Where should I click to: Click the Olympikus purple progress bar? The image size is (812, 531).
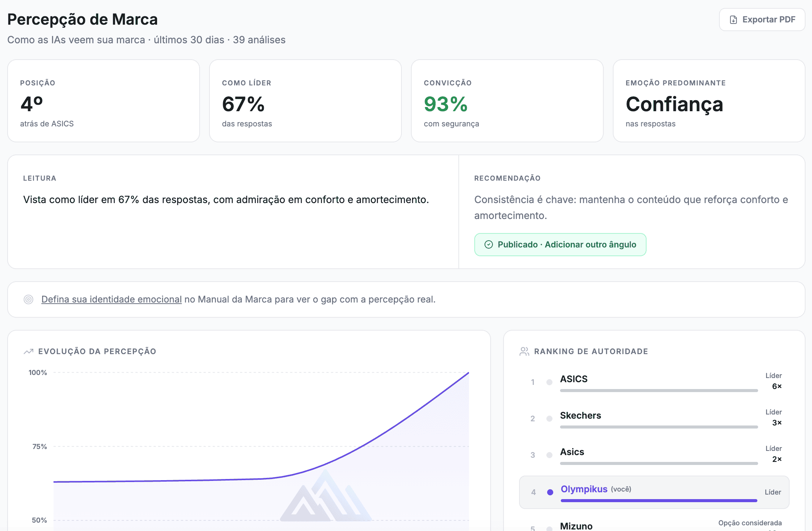tap(659, 501)
